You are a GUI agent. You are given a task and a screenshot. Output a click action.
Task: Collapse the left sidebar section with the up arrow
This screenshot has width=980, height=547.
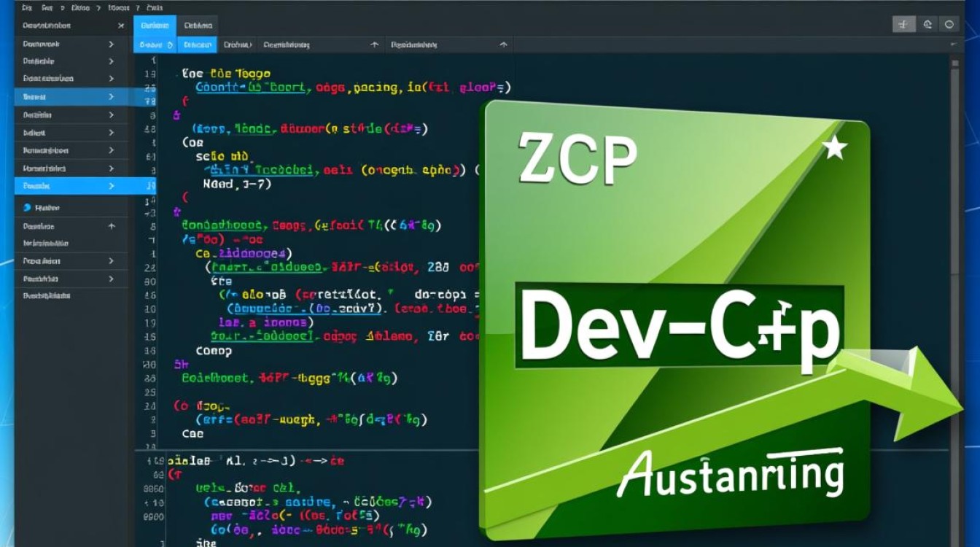[112, 226]
